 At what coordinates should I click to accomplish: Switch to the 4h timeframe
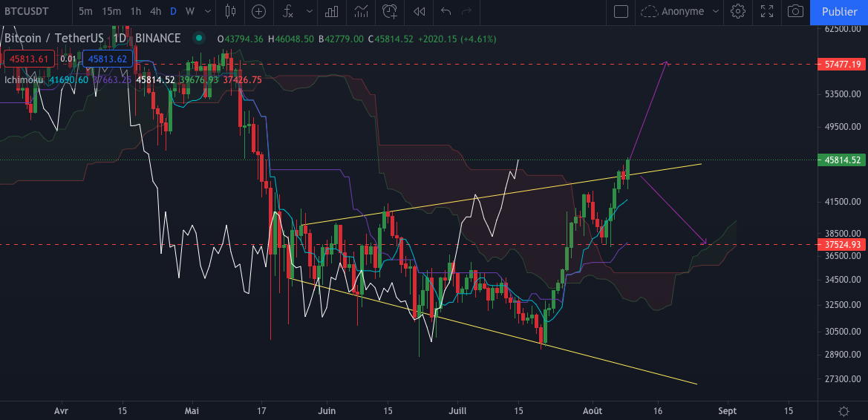155,11
